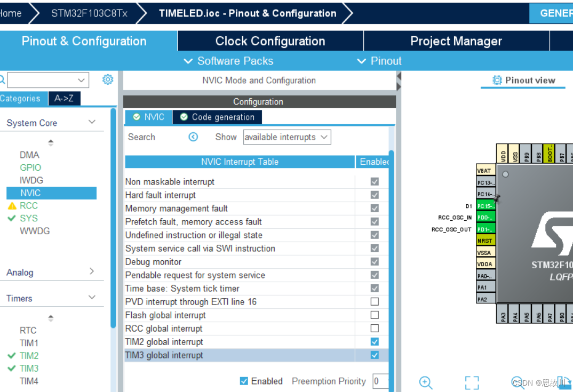Select the VDDA pin on chip
The image size is (573, 392).
pyautogui.click(x=486, y=264)
